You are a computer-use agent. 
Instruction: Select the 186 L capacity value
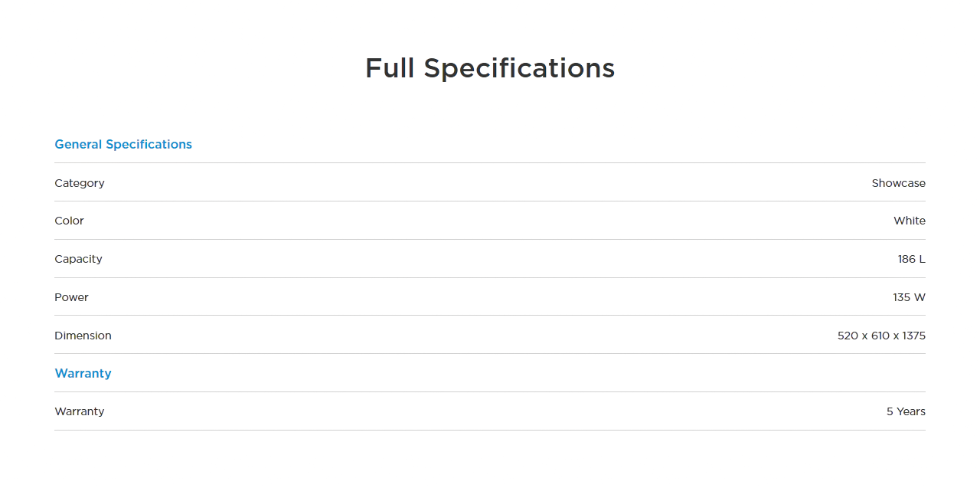[x=911, y=259]
